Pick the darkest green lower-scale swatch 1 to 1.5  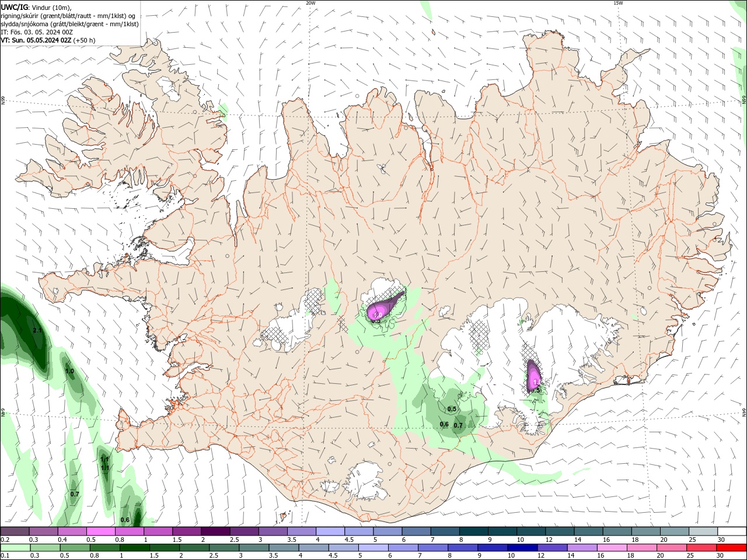pyautogui.click(x=134, y=548)
